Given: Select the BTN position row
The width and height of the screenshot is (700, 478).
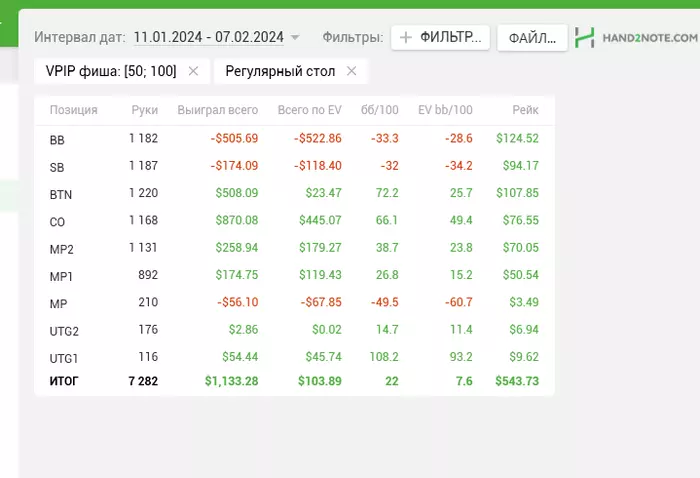Looking at the screenshot, I should click(294, 193).
